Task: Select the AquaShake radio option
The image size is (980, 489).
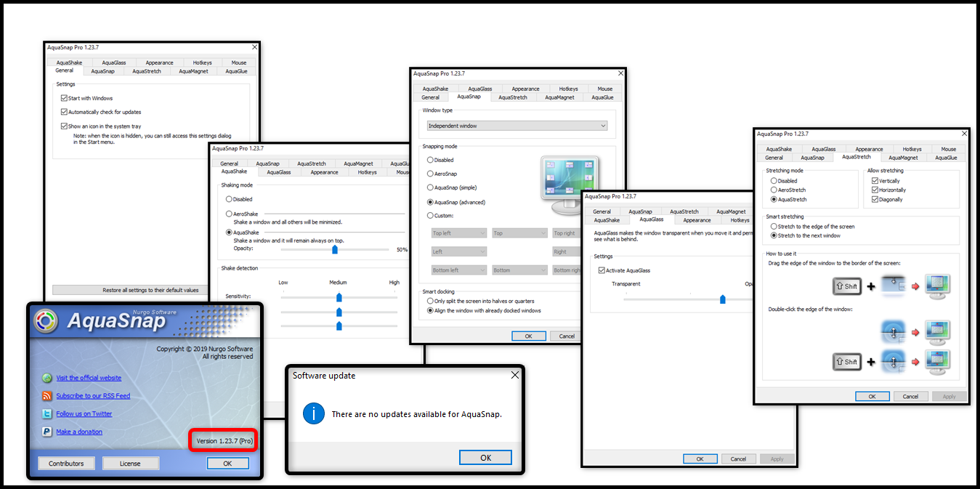Action: [x=230, y=233]
